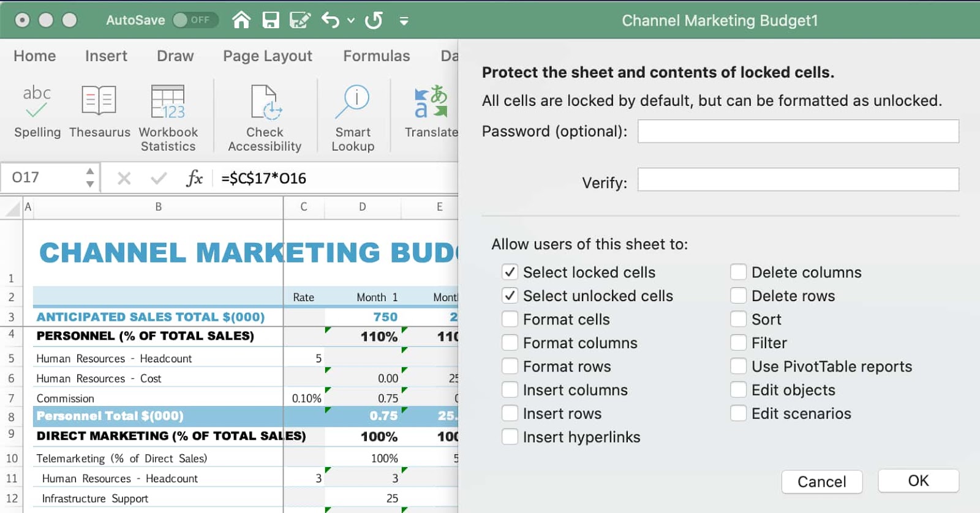This screenshot has height=513, width=980.
Task: Expand the Customize Quick Access Toolbar menu
Action: pyautogui.click(x=404, y=21)
